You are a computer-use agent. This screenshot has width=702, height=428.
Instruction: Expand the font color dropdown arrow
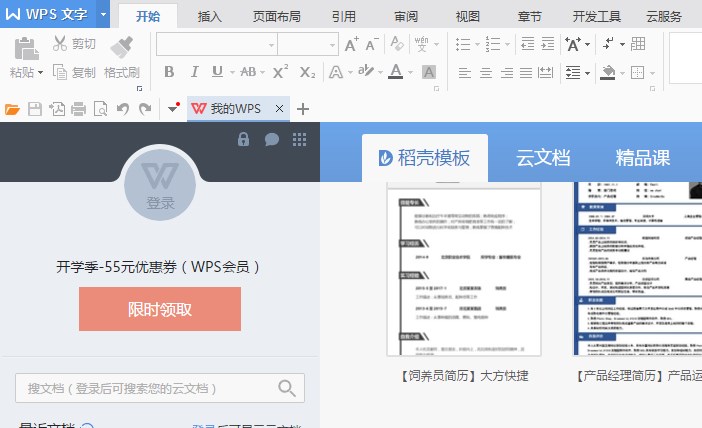(x=410, y=73)
